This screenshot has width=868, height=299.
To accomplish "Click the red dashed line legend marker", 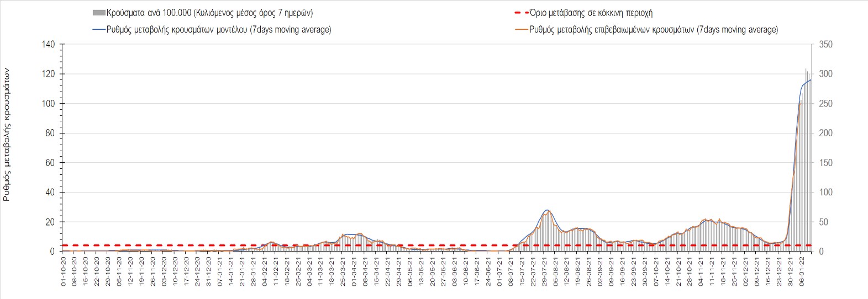I will (520, 13).
